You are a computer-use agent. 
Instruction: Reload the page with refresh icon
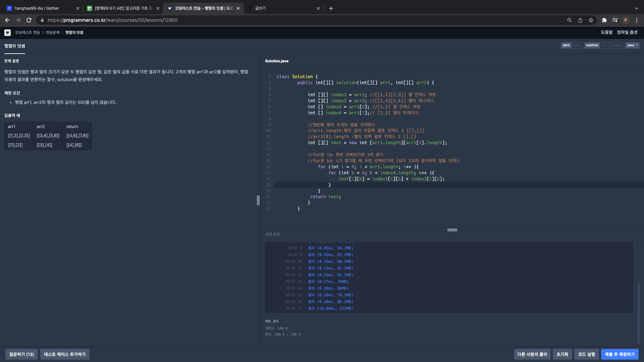click(x=29, y=20)
